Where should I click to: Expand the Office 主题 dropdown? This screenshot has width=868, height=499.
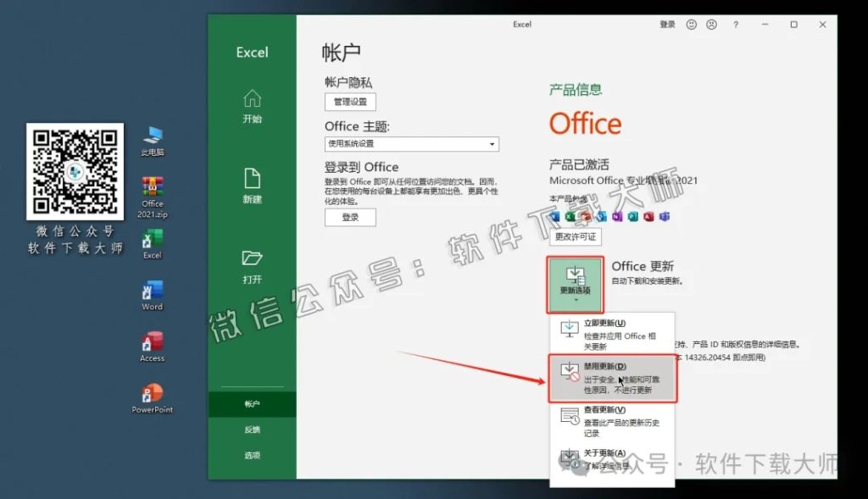coord(492,144)
